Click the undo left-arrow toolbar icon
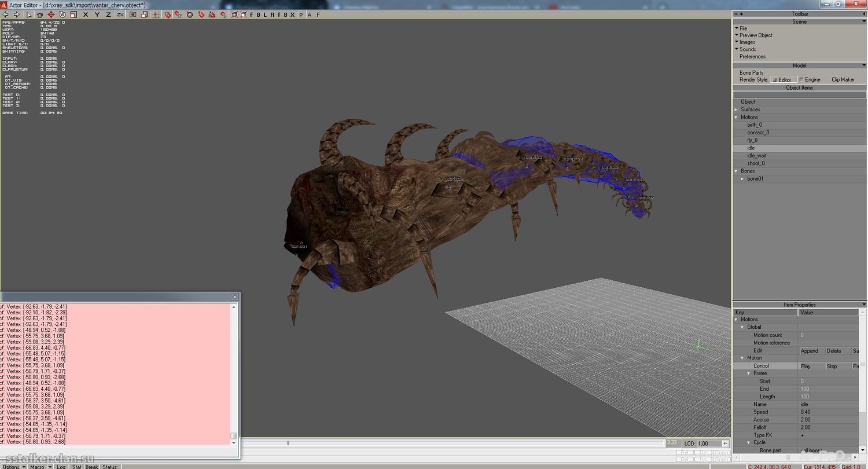This screenshot has height=469, width=868. (5, 14)
